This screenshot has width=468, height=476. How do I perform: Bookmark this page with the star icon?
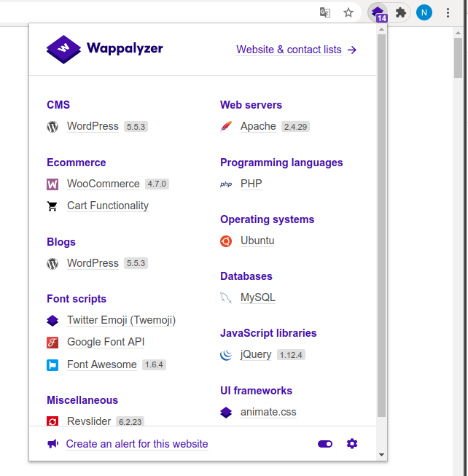[348, 12]
